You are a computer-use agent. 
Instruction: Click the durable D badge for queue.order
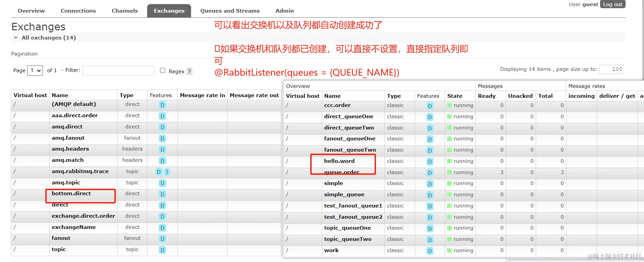coord(430,173)
